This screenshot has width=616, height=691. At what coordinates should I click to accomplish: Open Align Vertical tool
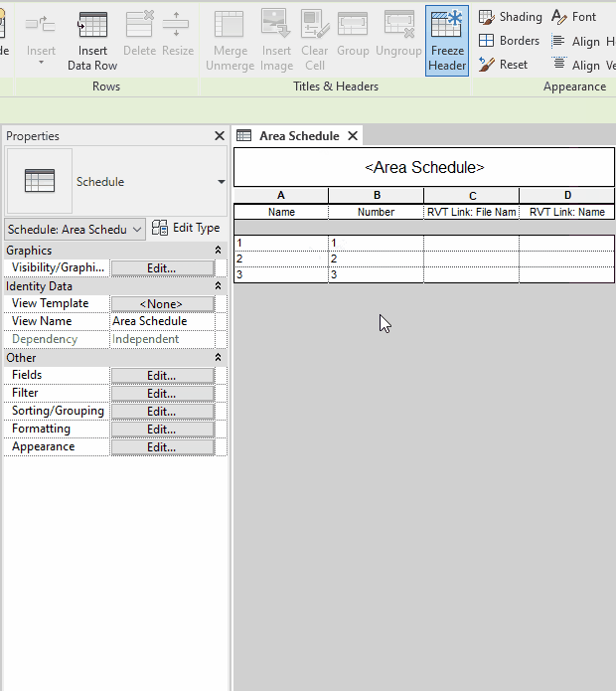coord(583,66)
